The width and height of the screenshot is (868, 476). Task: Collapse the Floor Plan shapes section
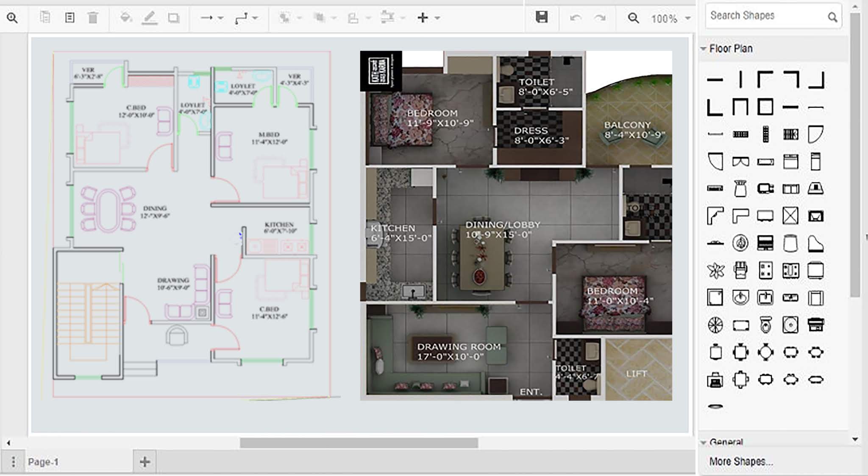[731, 49]
